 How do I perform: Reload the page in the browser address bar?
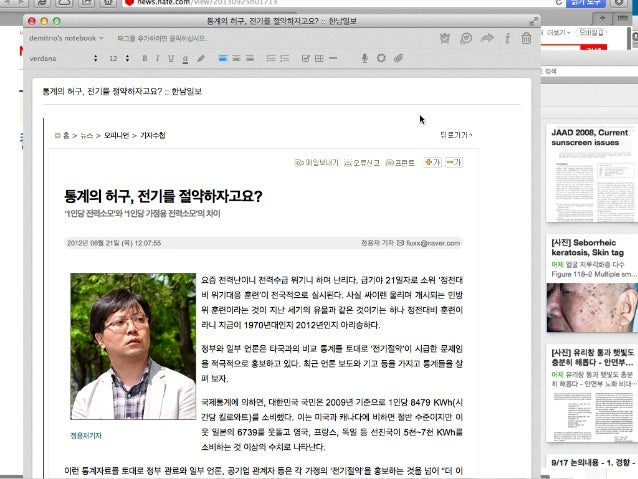pyautogui.click(x=559, y=2)
